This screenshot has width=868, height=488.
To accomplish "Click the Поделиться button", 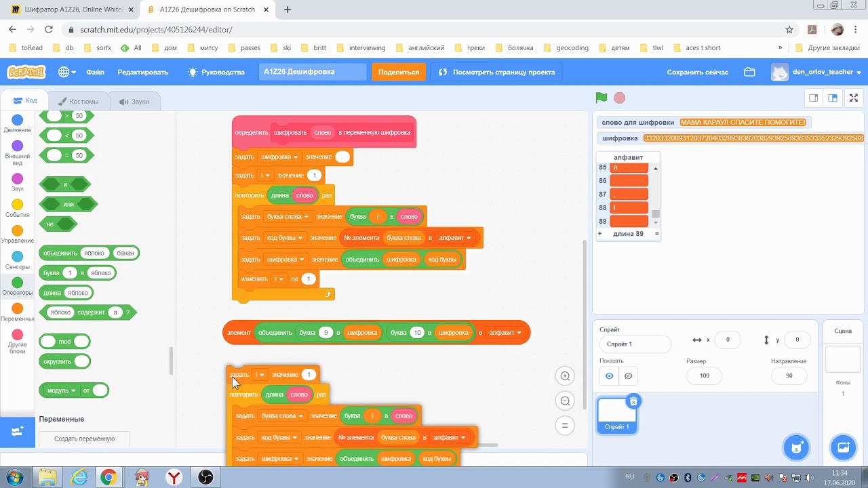I will [399, 72].
